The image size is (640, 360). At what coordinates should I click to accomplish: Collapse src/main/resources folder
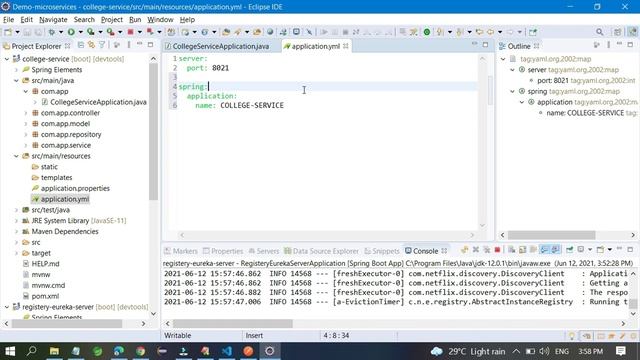16,156
